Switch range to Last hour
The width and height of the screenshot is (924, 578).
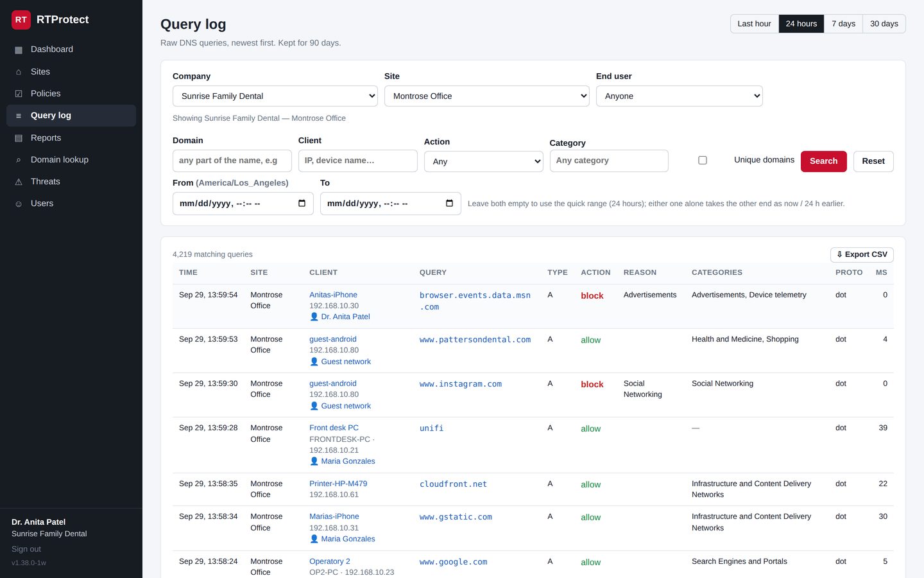[754, 24]
